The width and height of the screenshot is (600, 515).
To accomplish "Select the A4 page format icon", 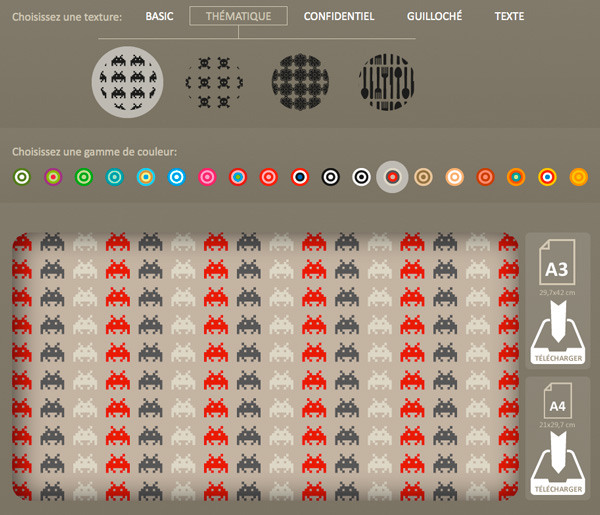I will tap(558, 401).
